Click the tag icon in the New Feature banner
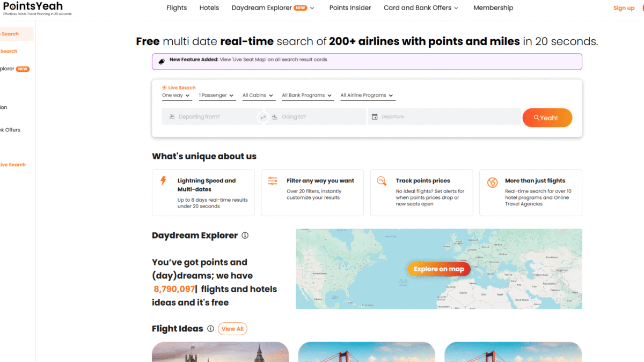This screenshot has height=362, width=644. coord(162,62)
